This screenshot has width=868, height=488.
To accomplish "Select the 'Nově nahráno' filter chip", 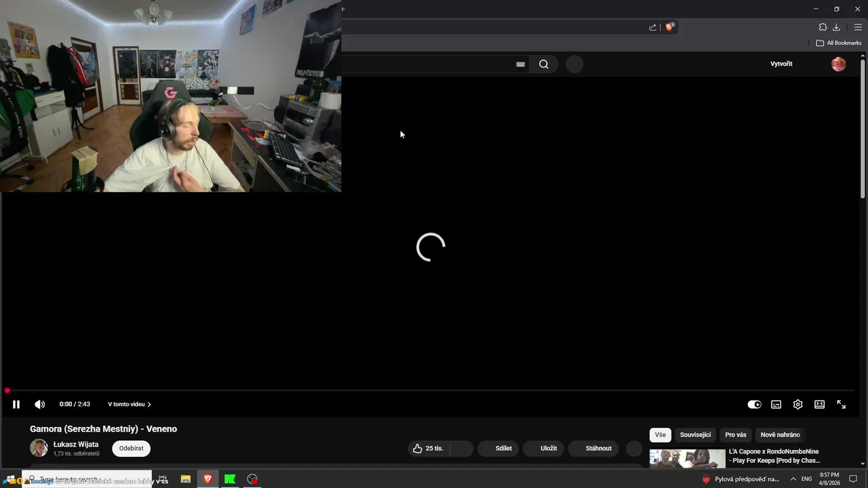I will click(781, 435).
